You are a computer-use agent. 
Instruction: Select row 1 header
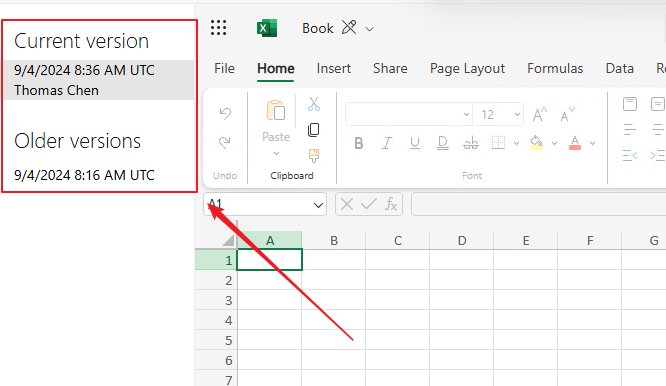click(216, 260)
